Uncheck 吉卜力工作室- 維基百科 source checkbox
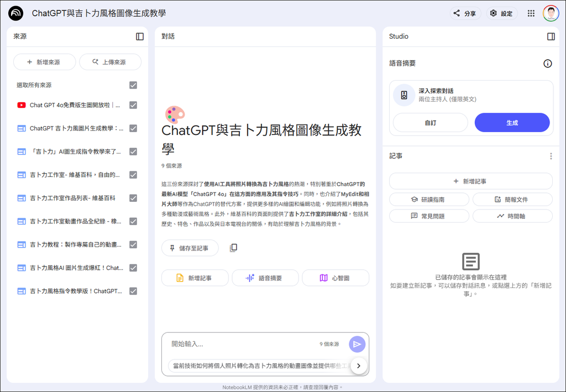This screenshot has width=566, height=392. (133, 175)
